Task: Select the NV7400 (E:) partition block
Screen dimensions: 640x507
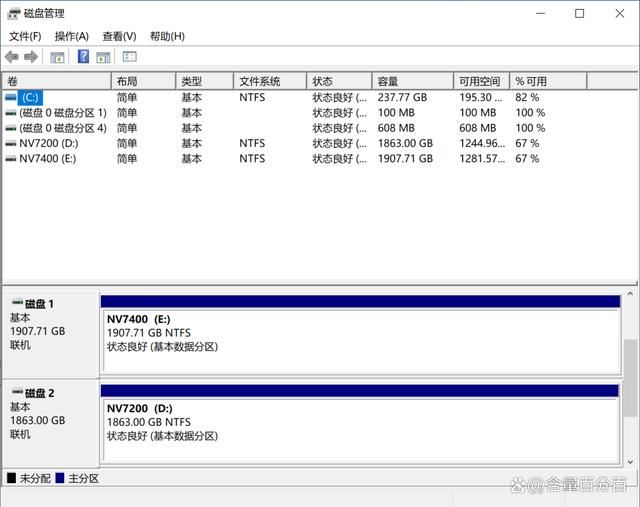Action: 360,340
